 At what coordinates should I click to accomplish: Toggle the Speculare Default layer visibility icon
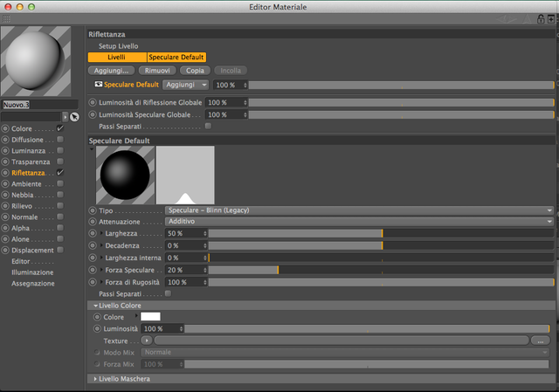tap(99, 84)
